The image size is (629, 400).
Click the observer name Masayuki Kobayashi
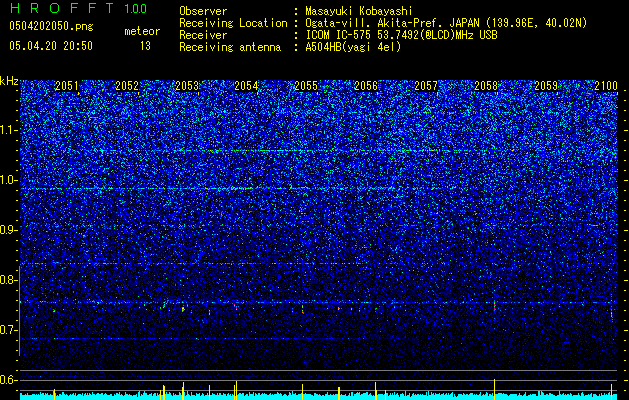point(359,11)
